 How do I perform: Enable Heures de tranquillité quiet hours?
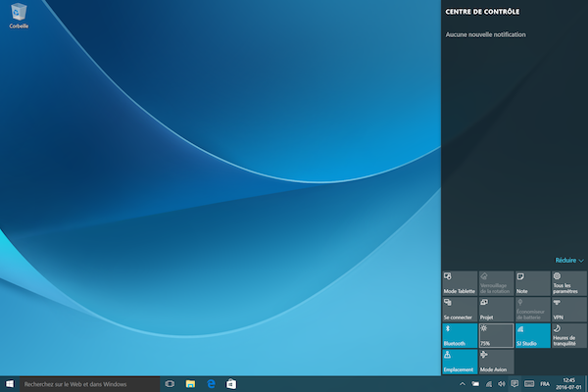click(568, 336)
